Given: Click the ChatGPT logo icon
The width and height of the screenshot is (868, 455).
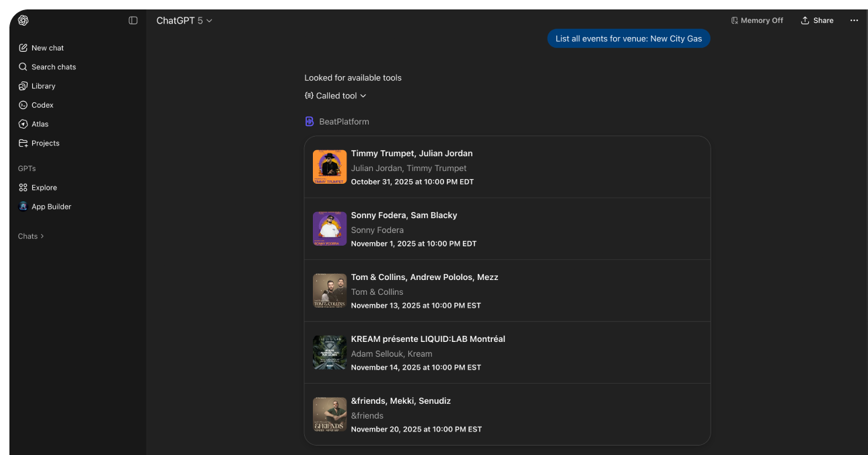Looking at the screenshot, I should click(x=24, y=21).
